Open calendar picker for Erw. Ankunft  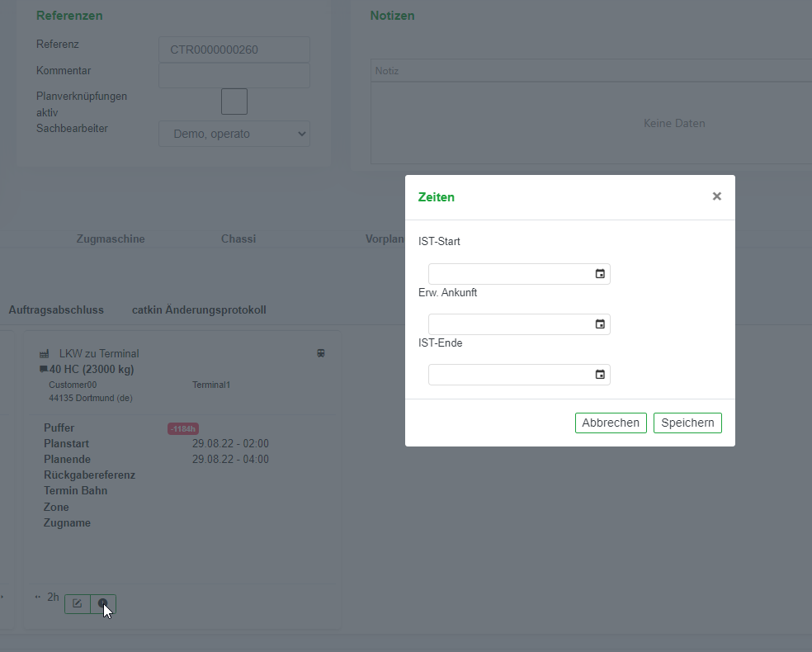(x=600, y=324)
